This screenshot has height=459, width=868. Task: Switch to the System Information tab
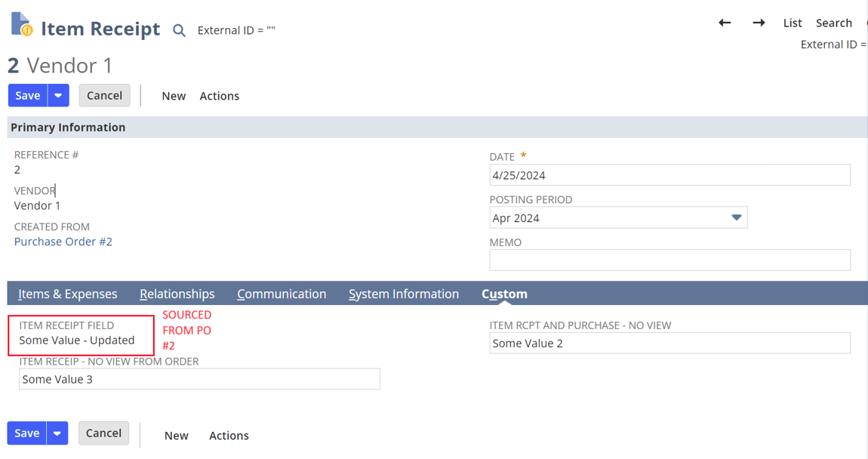point(404,294)
